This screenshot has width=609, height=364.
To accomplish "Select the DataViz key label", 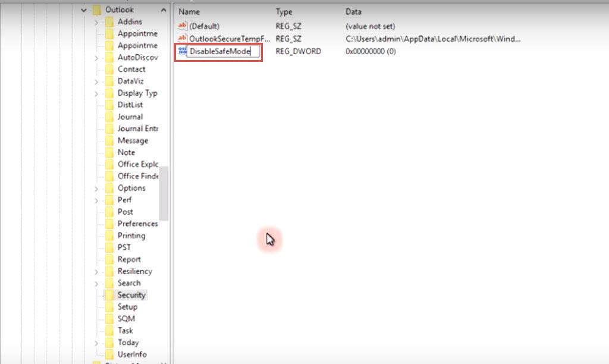I will (x=130, y=81).
